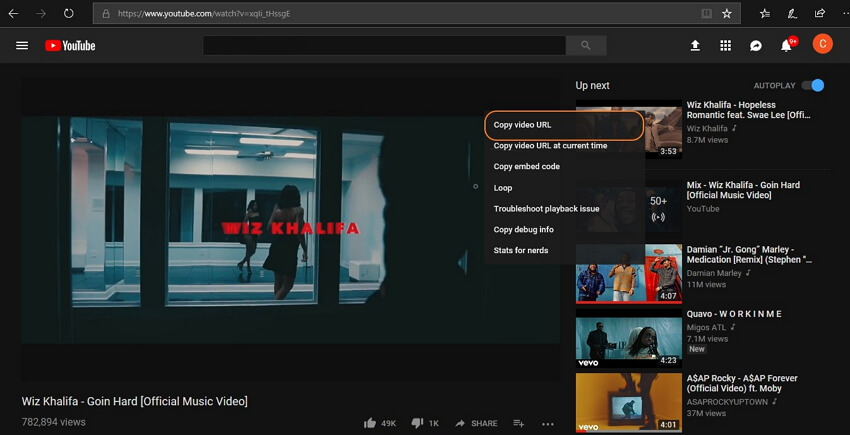
Task: Open the YouTube hamburger guide menu
Action: click(22, 46)
